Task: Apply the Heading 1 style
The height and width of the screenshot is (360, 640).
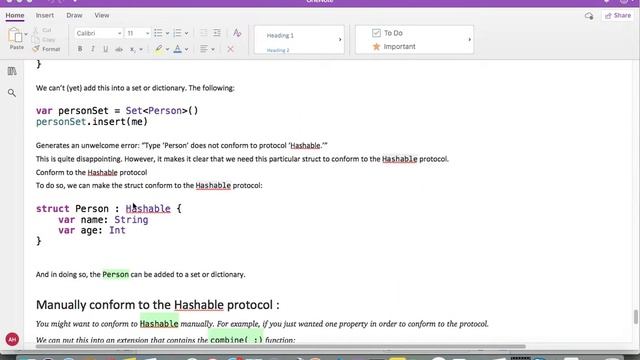Action: pyautogui.click(x=280, y=36)
